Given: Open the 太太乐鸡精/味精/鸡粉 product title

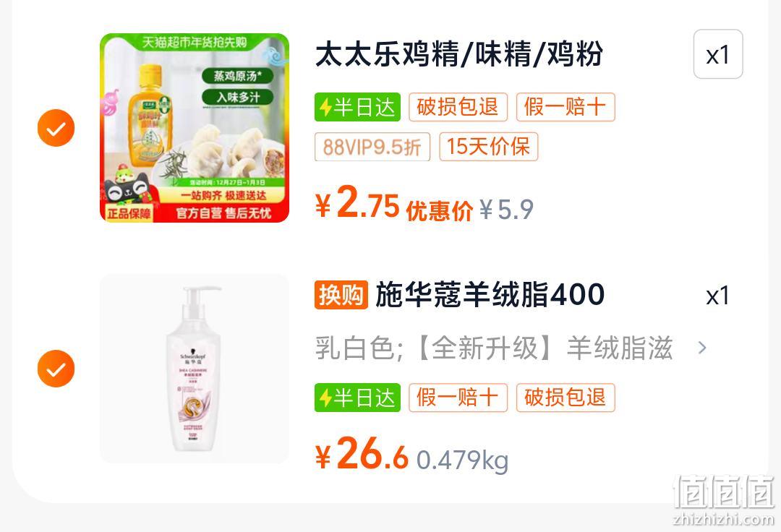Looking at the screenshot, I should click(x=458, y=53).
